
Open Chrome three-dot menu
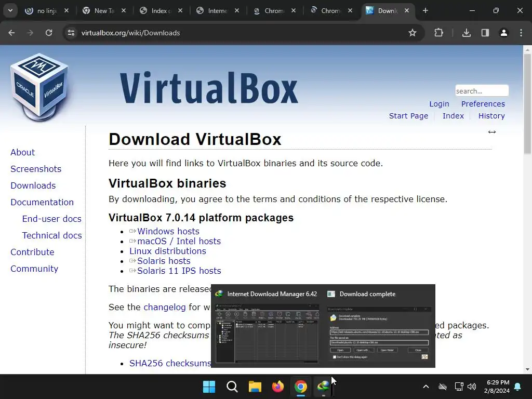[521, 33]
